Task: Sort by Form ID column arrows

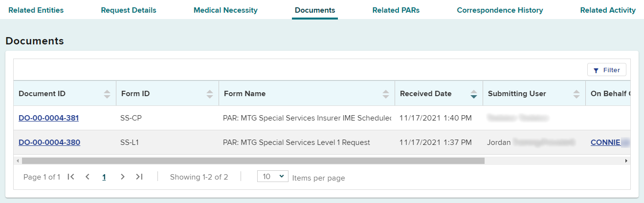Action: [x=210, y=94]
